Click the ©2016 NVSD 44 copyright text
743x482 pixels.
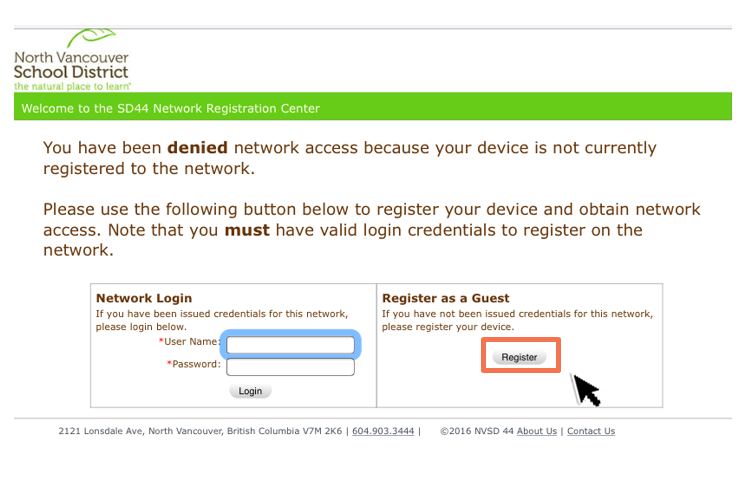[x=476, y=432]
